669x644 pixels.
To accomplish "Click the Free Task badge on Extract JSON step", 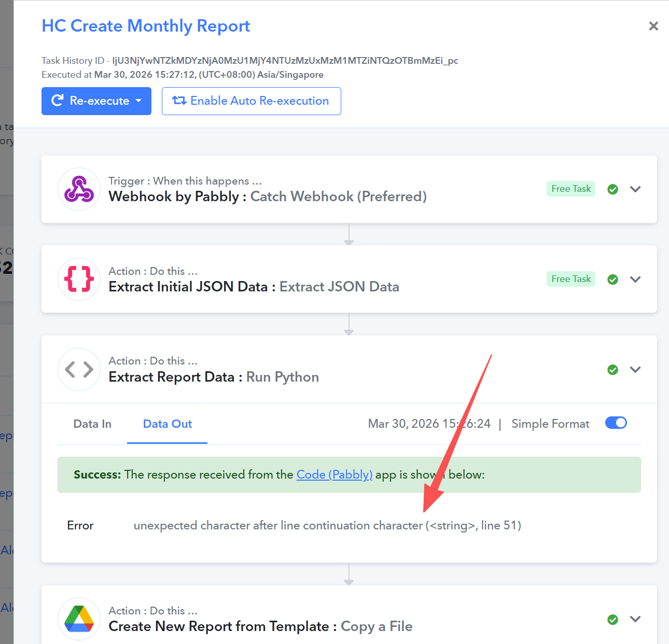I will pyautogui.click(x=571, y=279).
